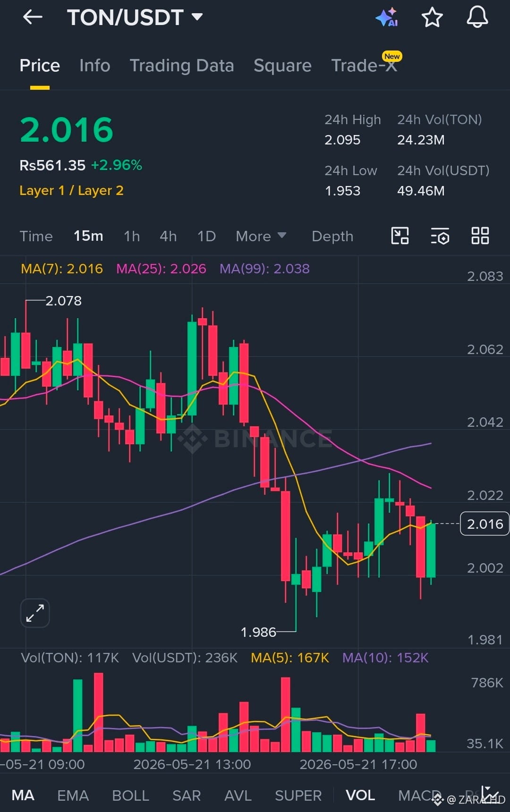The image size is (510, 812).
Task: Tap the 24h High value 2.095
Action: pyautogui.click(x=342, y=140)
